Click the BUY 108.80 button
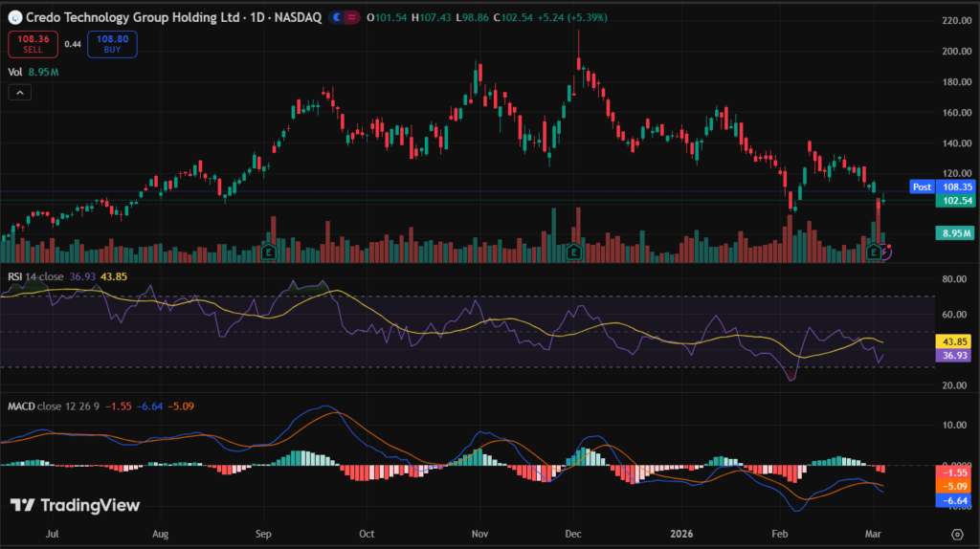Screen dimensions: 980x549 [113, 43]
